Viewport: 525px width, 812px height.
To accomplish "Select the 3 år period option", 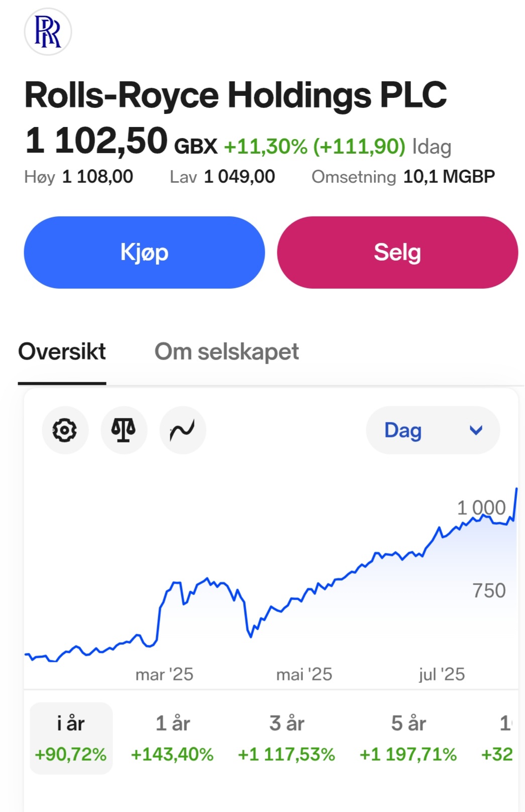I will (x=286, y=738).
